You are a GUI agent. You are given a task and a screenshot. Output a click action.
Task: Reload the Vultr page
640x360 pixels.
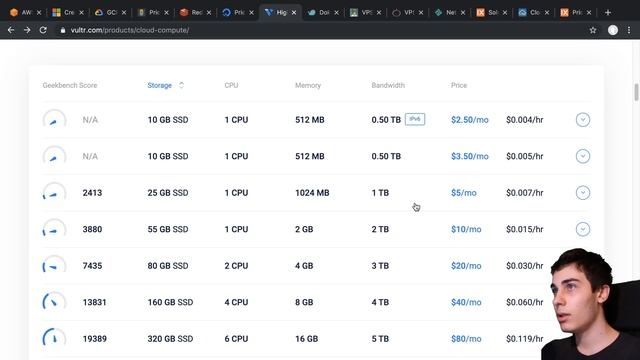tap(43, 30)
